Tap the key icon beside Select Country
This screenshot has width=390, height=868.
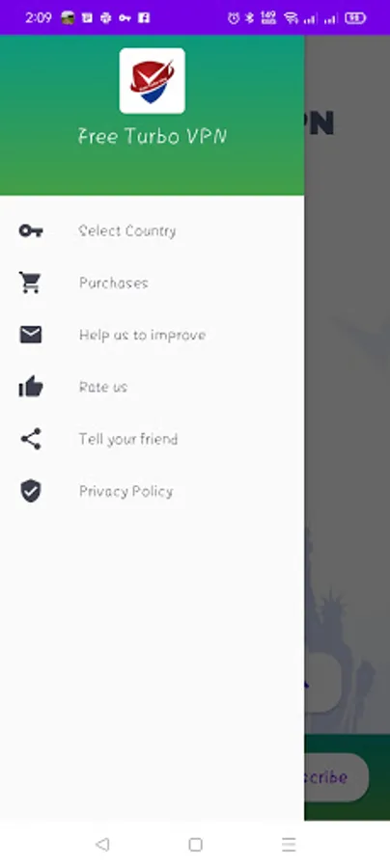31,231
